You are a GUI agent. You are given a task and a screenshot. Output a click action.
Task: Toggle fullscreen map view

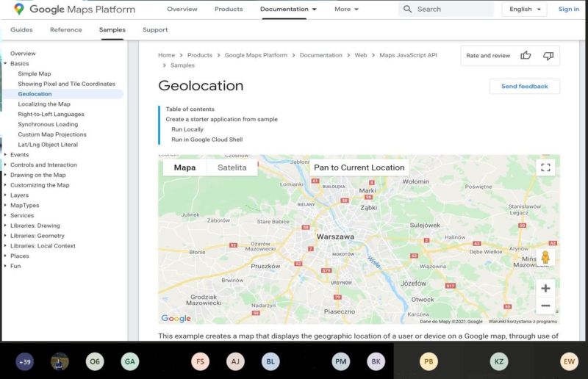click(545, 167)
